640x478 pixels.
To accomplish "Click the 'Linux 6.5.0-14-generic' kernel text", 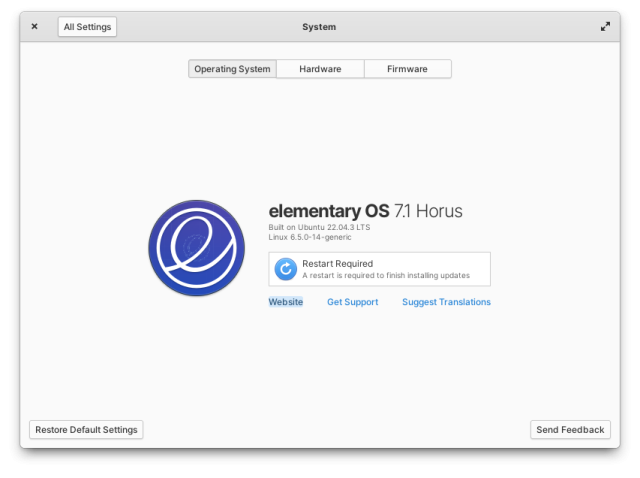I will pyautogui.click(x=310, y=237).
